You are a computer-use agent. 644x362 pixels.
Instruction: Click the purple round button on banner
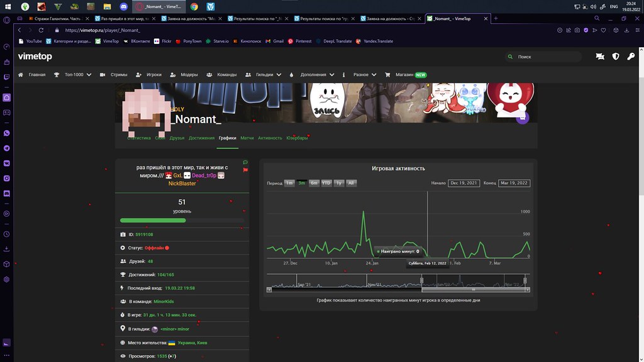pyautogui.click(x=522, y=118)
